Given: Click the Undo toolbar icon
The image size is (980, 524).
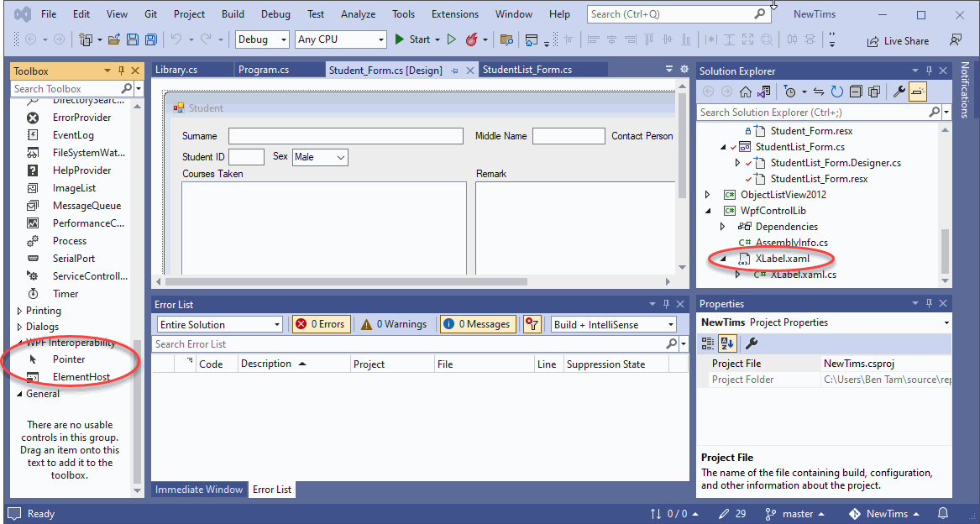Looking at the screenshot, I should pos(176,39).
